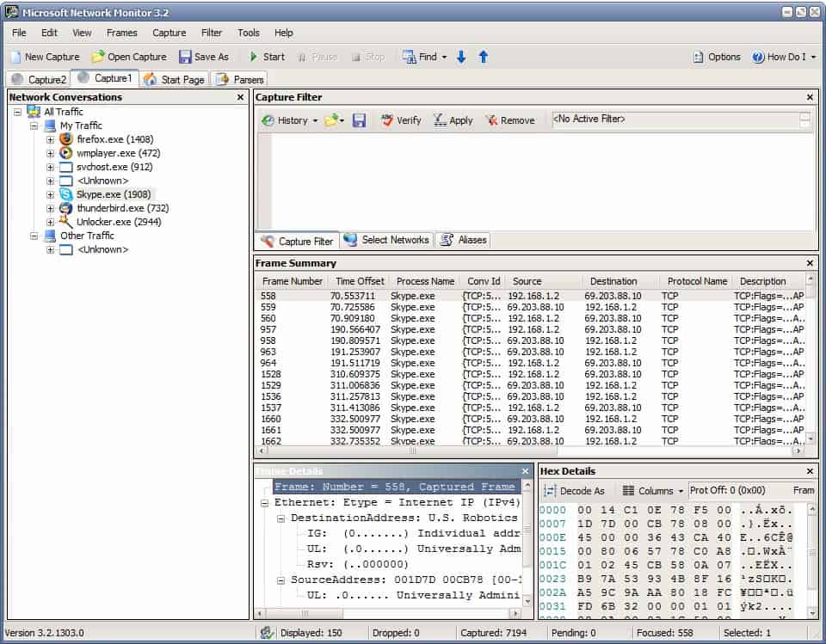The width and height of the screenshot is (826, 644).
Task: Collapse the All Traffic tree node
Action: coord(18,112)
